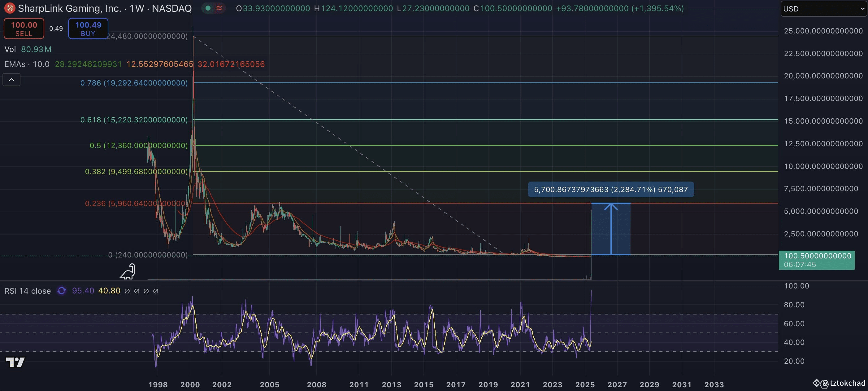The width and height of the screenshot is (868, 391).
Task: Click 7,500 on the price scale
Action: click(821, 189)
